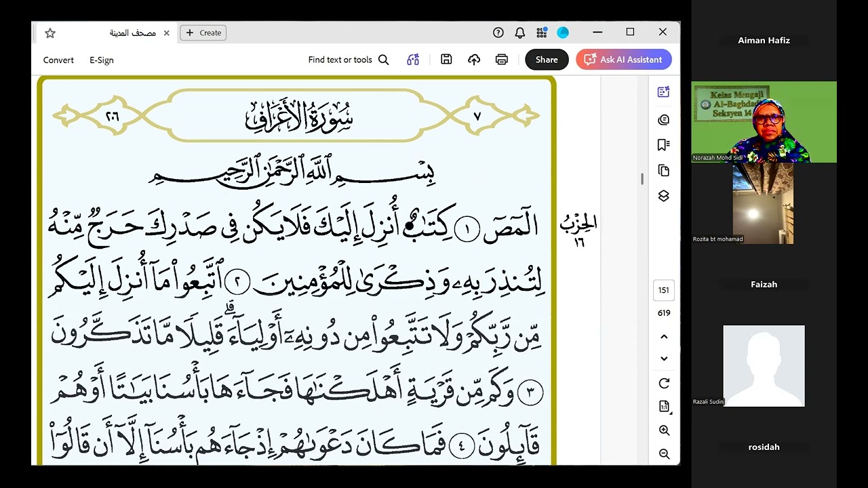Select the Faizah participant tile

[x=764, y=285]
